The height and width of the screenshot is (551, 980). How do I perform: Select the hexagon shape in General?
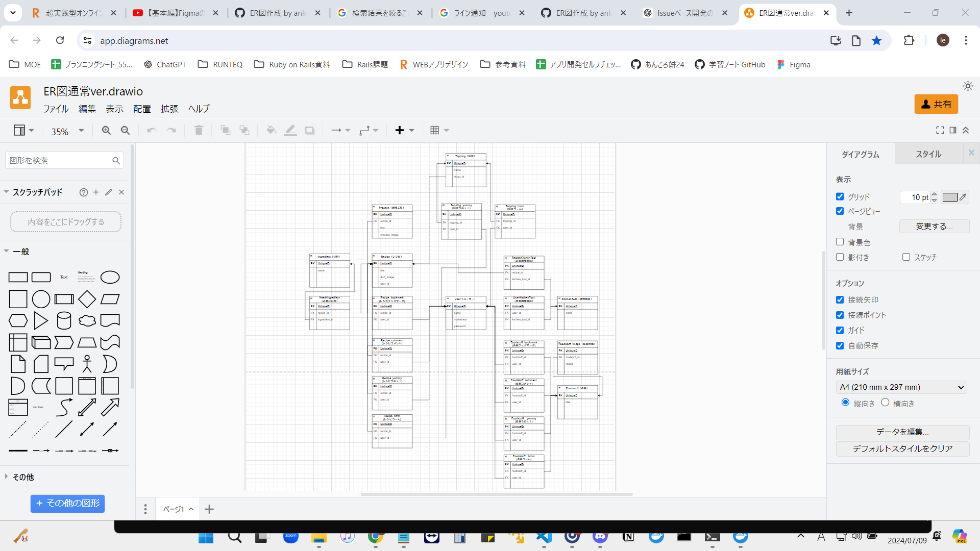coord(18,321)
